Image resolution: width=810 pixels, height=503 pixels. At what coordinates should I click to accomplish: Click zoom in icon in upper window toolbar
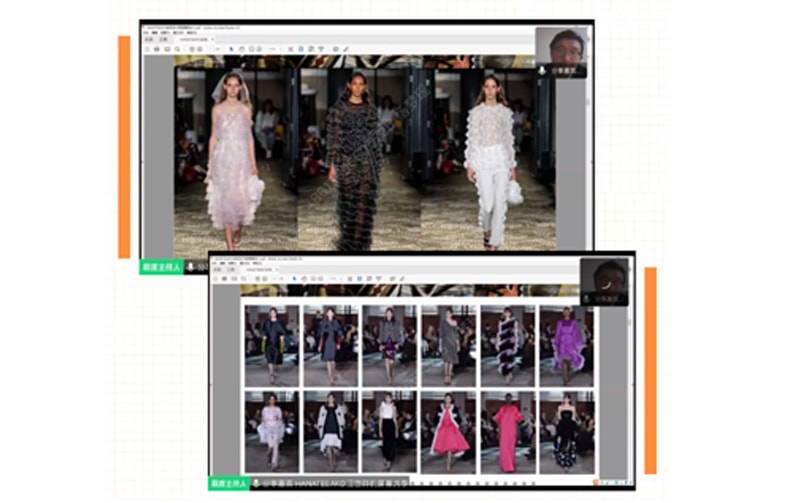pyautogui.click(x=259, y=49)
